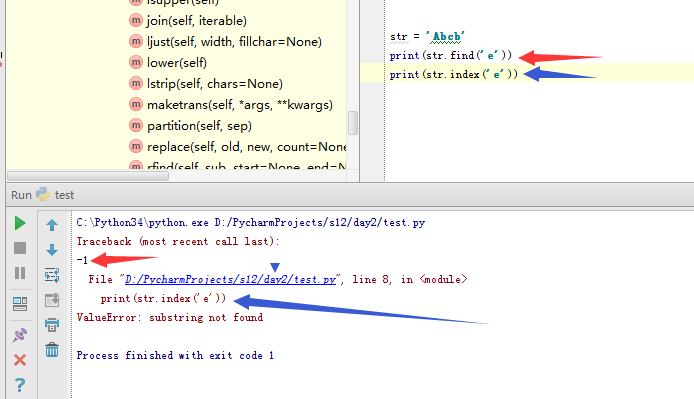Click the green Rerun button
Screen dimensions: 694x399
pyautogui.click(x=19, y=223)
